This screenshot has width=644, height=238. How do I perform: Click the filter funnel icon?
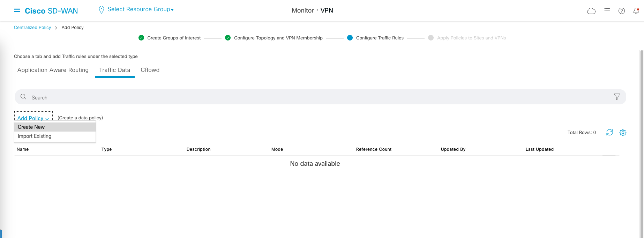pyautogui.click(x=617, y=97)
